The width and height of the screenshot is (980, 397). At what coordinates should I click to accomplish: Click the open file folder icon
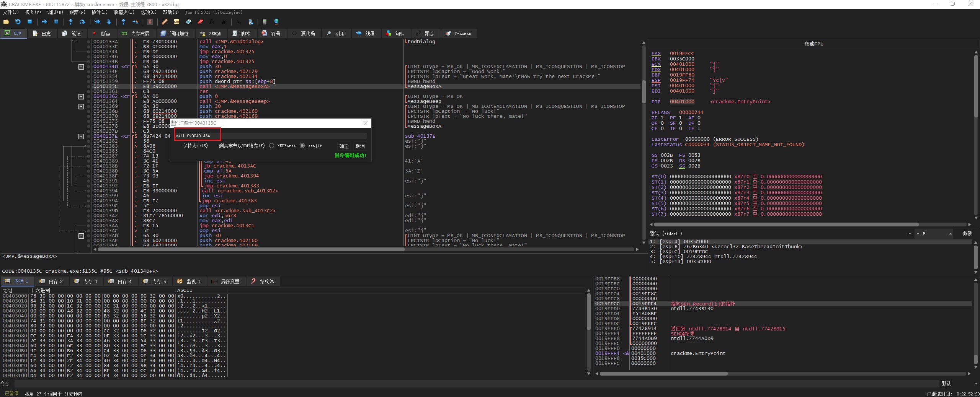[6, 22]
